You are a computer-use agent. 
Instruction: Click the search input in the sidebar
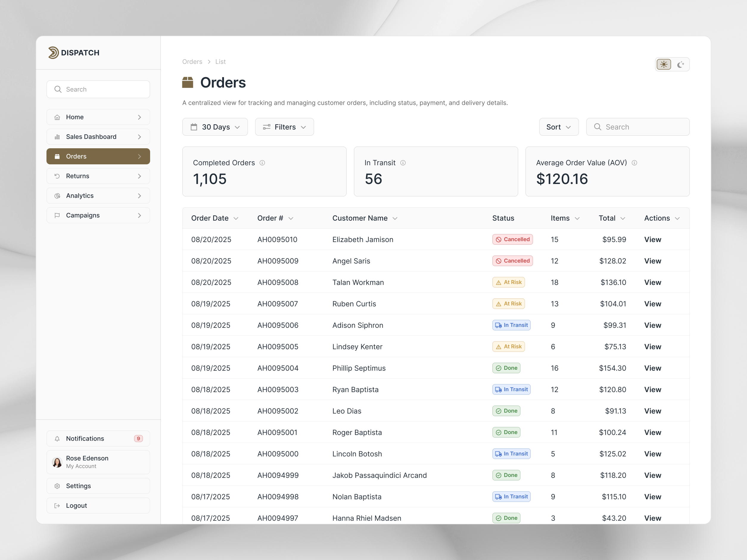tap(98, 89)
